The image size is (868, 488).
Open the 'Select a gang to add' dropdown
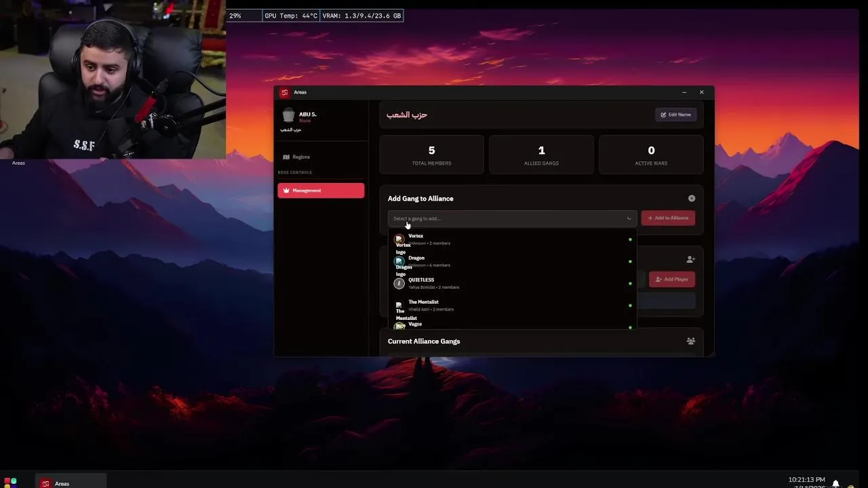pyautogui.click(x=512, y=218)
